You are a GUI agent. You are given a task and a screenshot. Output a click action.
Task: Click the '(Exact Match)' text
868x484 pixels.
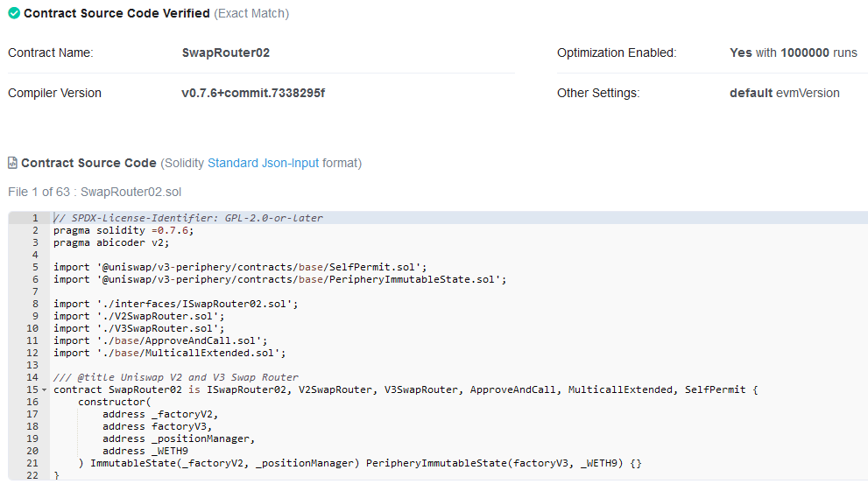(x=251, y=13)
